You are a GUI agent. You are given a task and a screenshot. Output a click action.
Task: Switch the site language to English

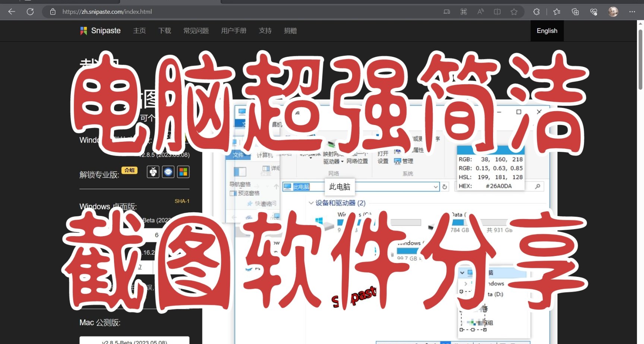point(547,31)
